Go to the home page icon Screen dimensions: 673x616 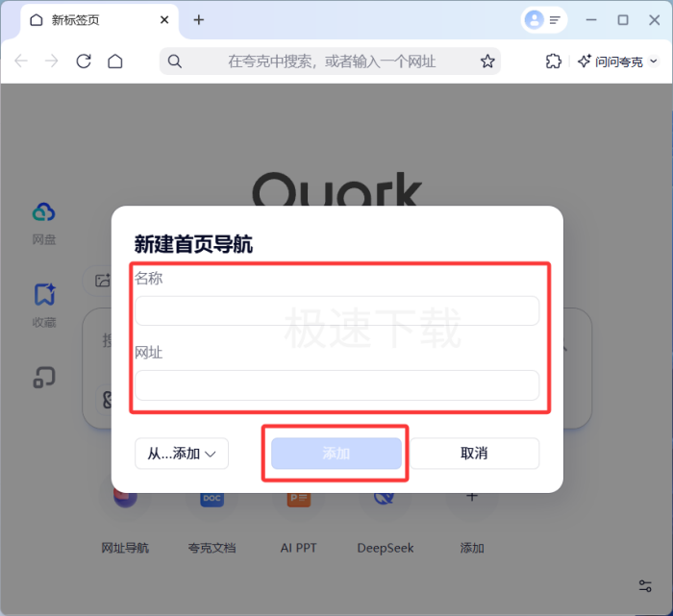click(115, 62)
